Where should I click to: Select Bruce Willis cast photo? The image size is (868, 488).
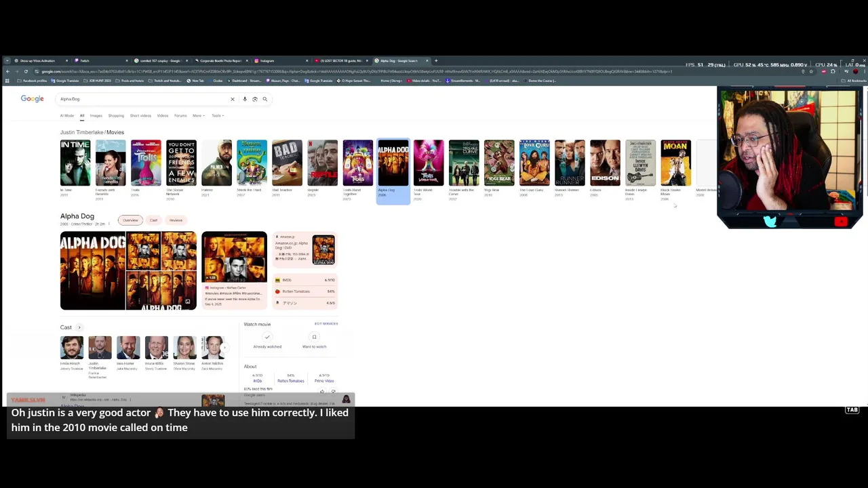(x=157, y=348)
